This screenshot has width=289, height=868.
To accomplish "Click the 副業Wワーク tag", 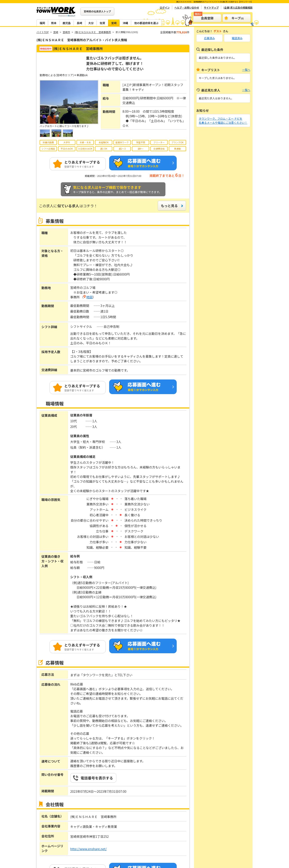I will point(122,143).
